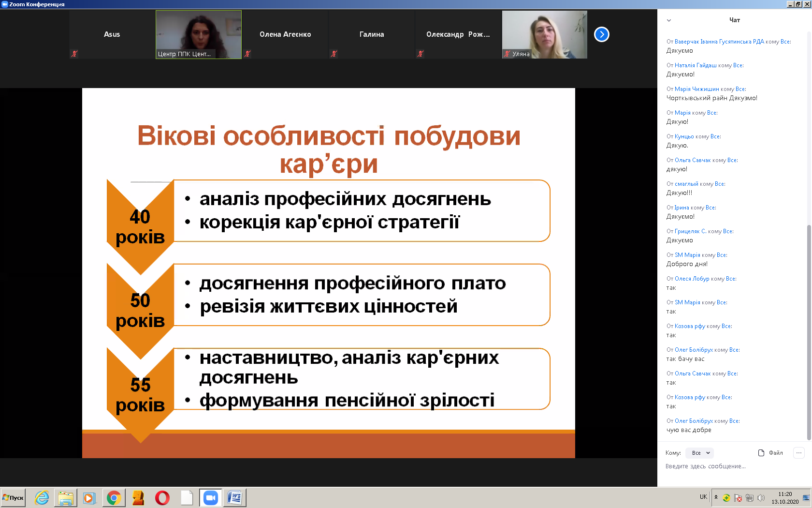812x508 pixels.
Task: Click the muted microphone icon on Галина tile
Action: [x=334, y=54]
